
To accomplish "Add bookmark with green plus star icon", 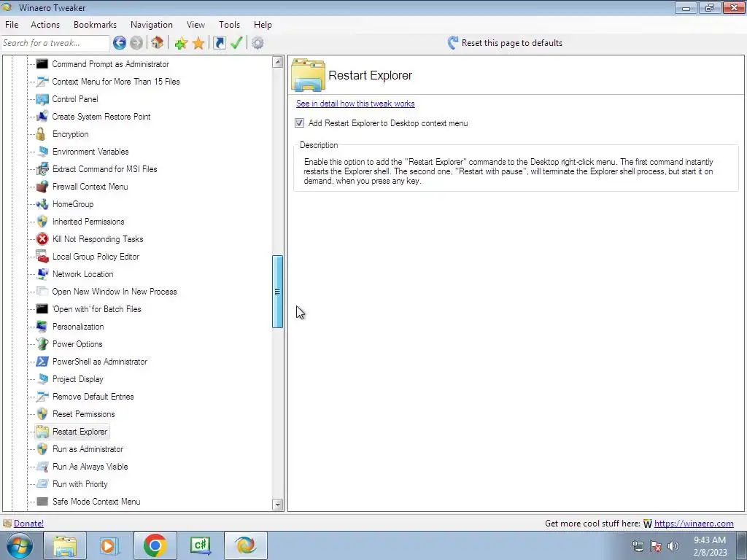I will pyautogui.click(x=181, y=43).
